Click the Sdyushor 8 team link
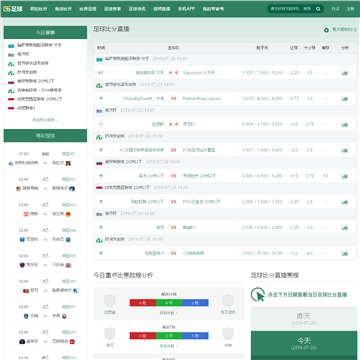The image size is (360, 360). pos(199,73)
